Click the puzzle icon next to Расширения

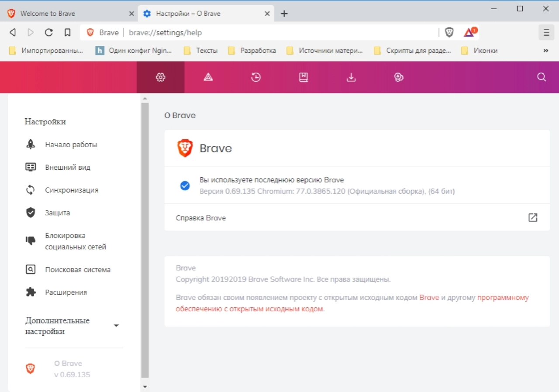(x=31, y=292)
